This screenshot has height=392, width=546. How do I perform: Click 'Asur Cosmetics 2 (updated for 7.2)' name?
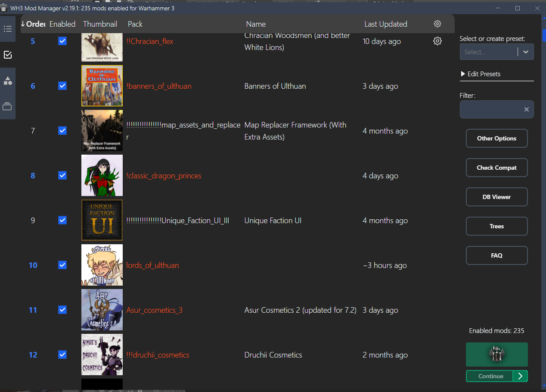click(300, 310)
